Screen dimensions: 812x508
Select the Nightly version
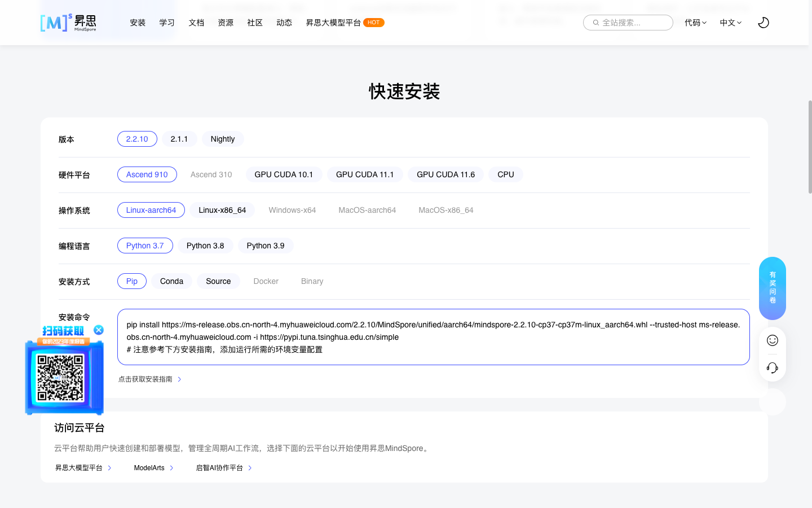pyautogui.click(x=223, y=139)
